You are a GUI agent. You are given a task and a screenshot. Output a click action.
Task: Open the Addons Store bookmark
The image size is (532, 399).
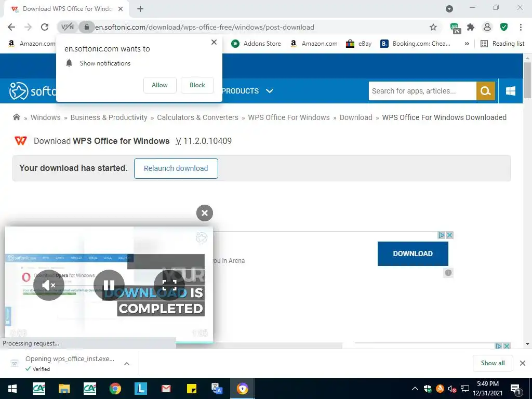tap(256, 44)
